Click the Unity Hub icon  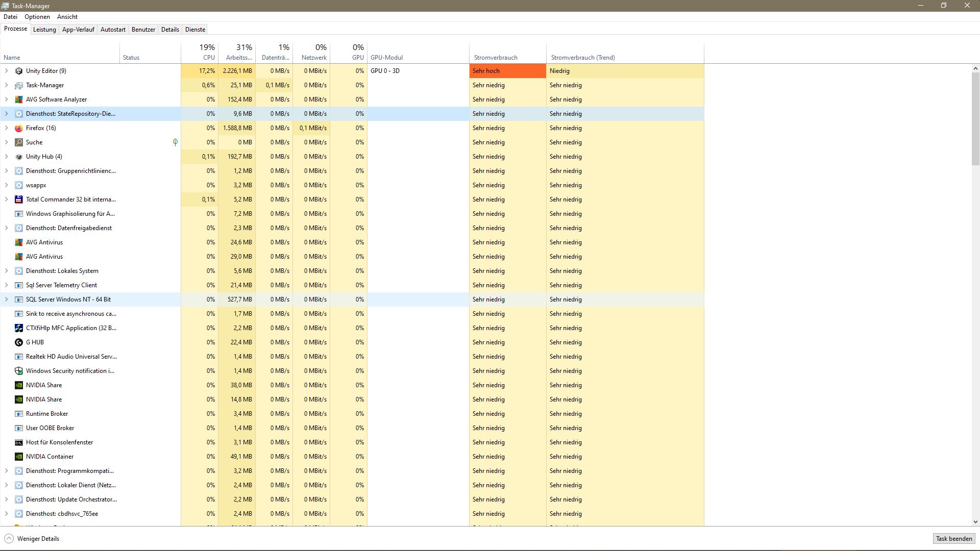[x=19, y=156]
